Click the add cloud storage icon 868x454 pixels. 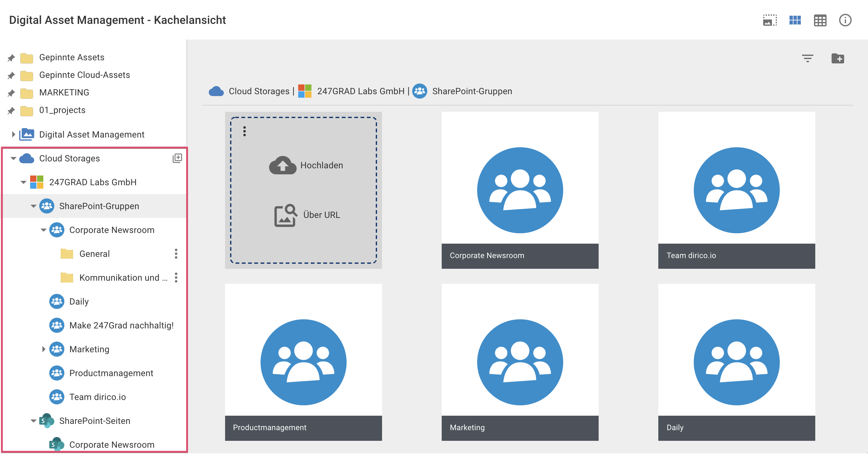point(177,158)
